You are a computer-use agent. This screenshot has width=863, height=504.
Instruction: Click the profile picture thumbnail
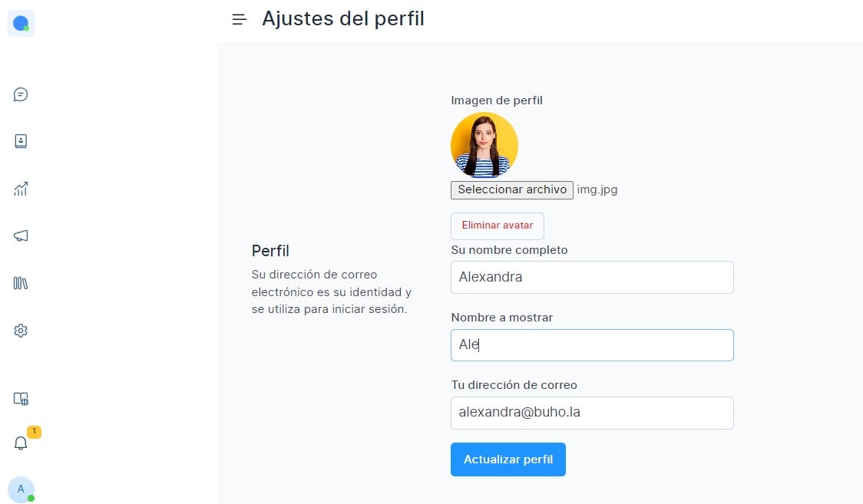click(x=484, y=145)
